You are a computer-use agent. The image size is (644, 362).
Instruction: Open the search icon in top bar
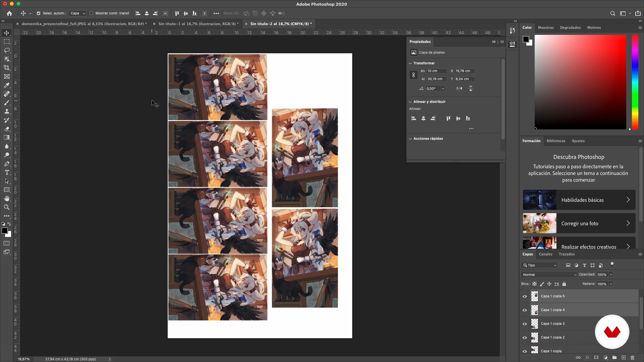[x=612, y=13]
